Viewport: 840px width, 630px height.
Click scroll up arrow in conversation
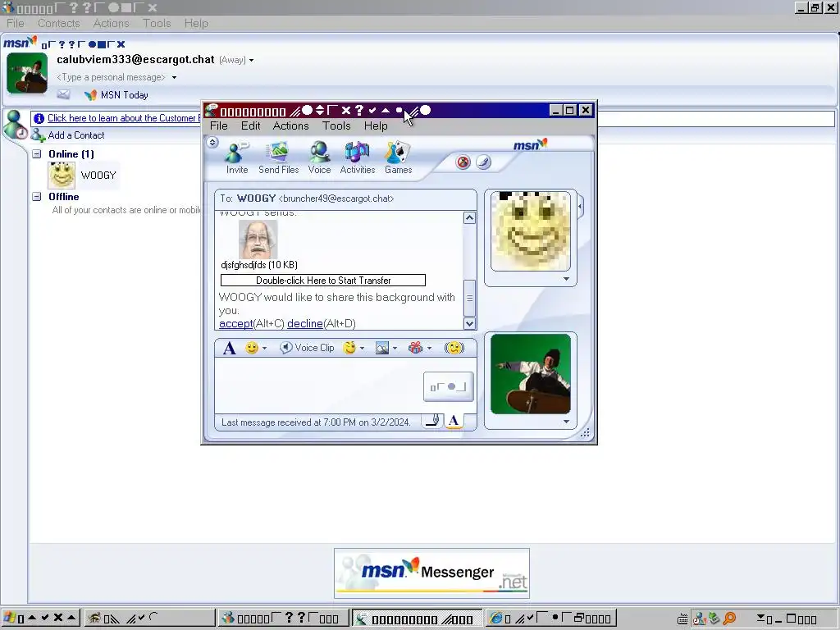469,217
